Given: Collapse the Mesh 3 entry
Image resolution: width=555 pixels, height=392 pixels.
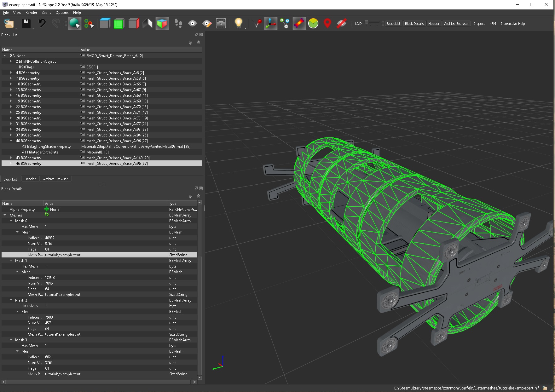Looking at the screenshot, I should coord(11,340).
